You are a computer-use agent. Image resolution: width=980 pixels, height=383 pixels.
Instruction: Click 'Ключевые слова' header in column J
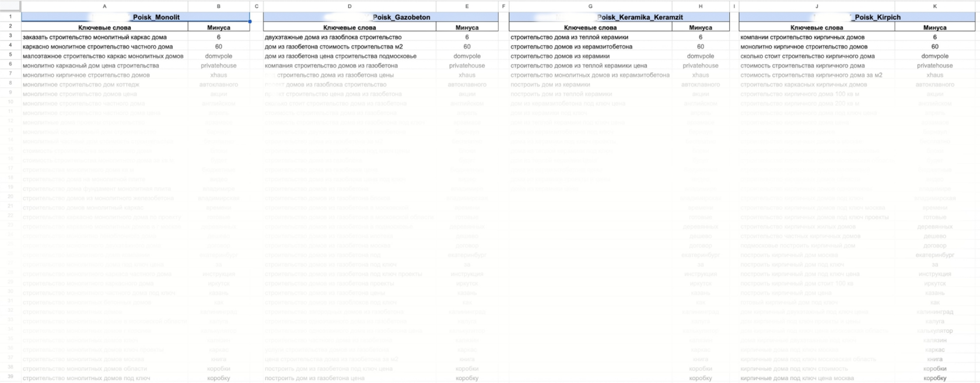(817, 27)
